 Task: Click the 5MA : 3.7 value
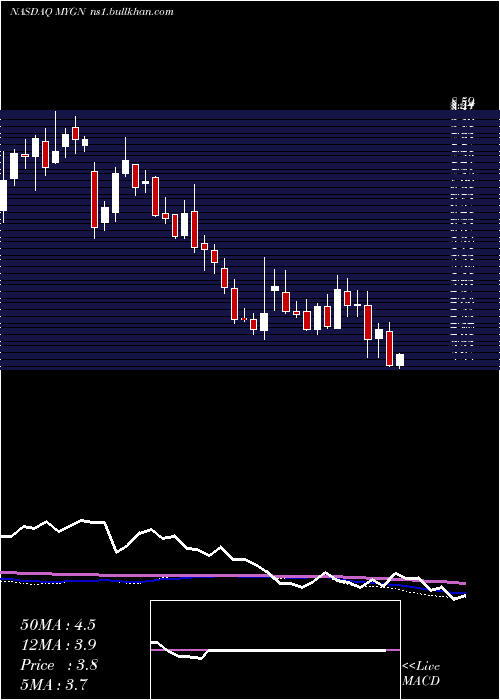[x=54, y=684]
